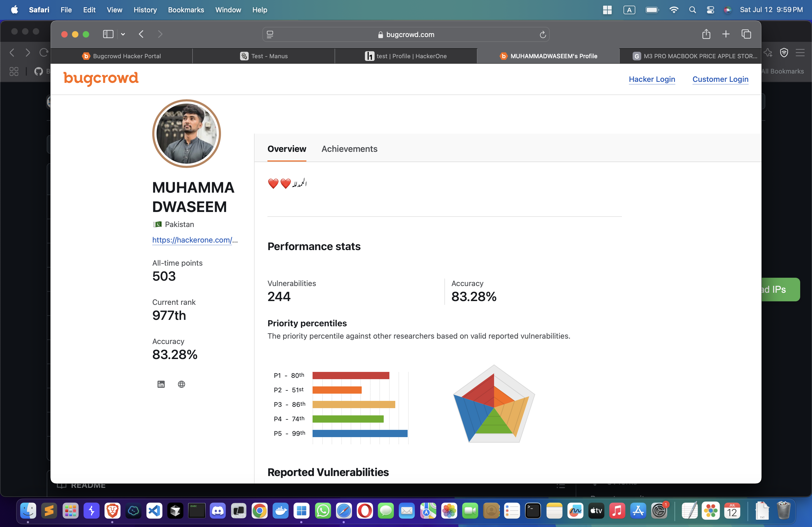Click the Hacker Login link
This screenshot has width=812, height=527.
[x=652, y=79]
